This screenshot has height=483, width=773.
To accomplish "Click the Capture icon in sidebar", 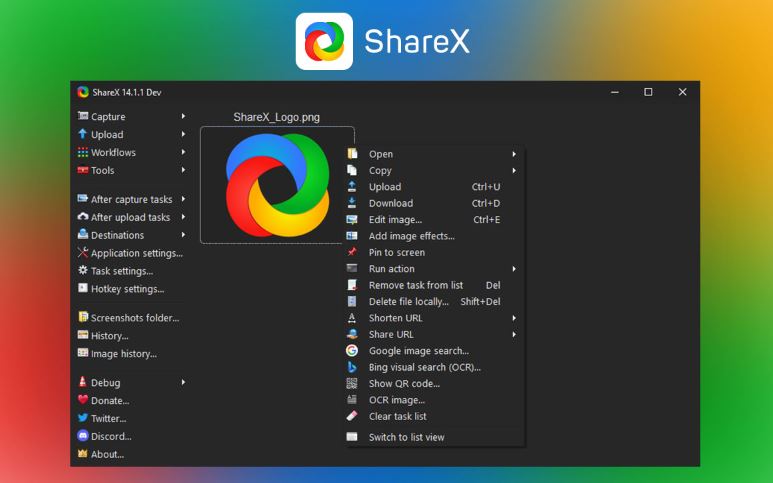I will 83,116.
